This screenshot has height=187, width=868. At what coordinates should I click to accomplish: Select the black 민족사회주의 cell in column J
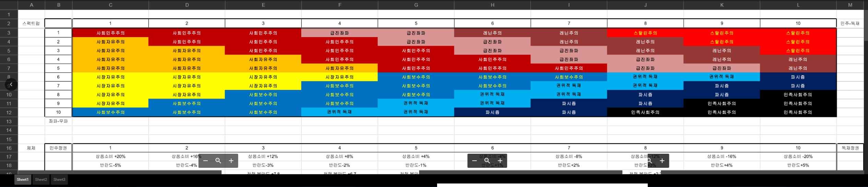pyautogui.click(x=645, y=112)
